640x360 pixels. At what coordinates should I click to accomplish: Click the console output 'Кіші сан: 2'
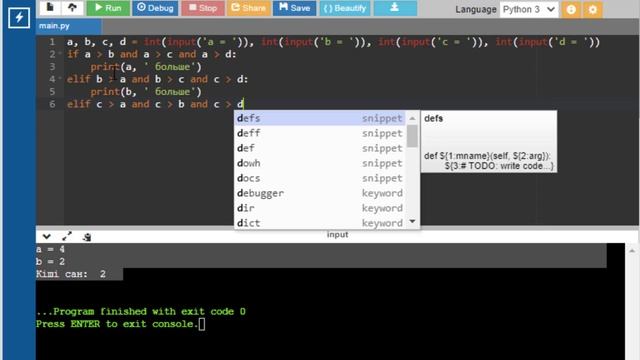[71, 274]
